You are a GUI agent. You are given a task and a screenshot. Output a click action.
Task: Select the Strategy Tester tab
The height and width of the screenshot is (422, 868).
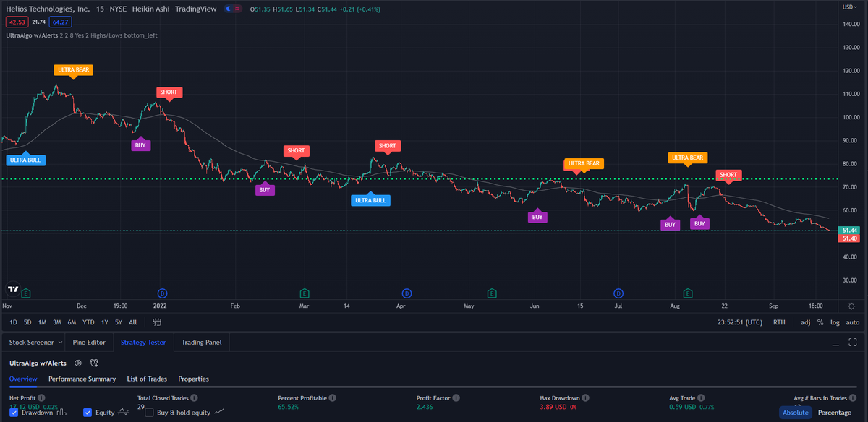[x=144, y=343]
